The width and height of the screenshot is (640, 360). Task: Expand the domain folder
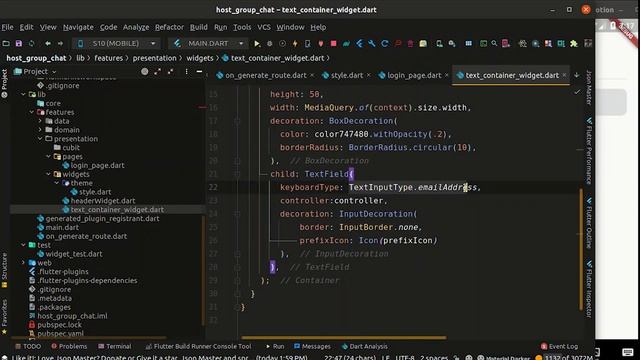pos(40,130)
